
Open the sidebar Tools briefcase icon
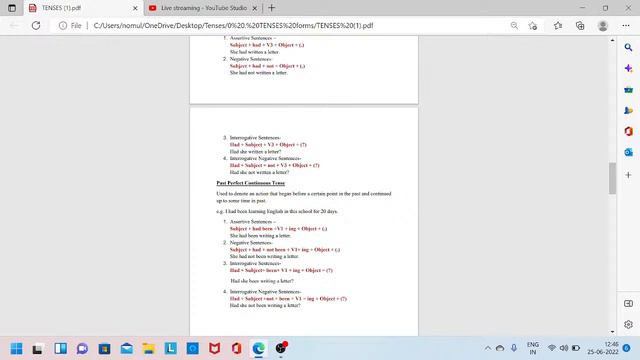coord(628,89)
